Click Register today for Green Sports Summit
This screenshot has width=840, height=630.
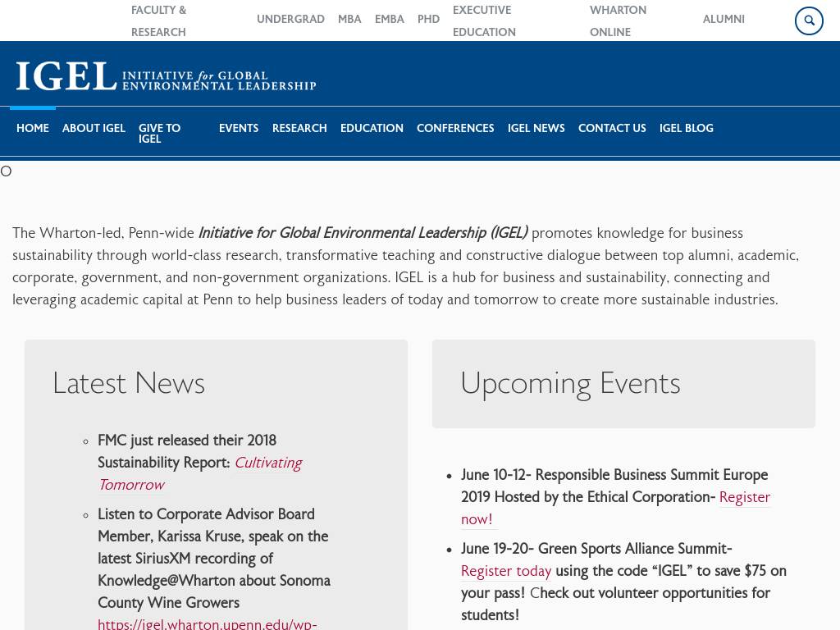coord(506,572)
